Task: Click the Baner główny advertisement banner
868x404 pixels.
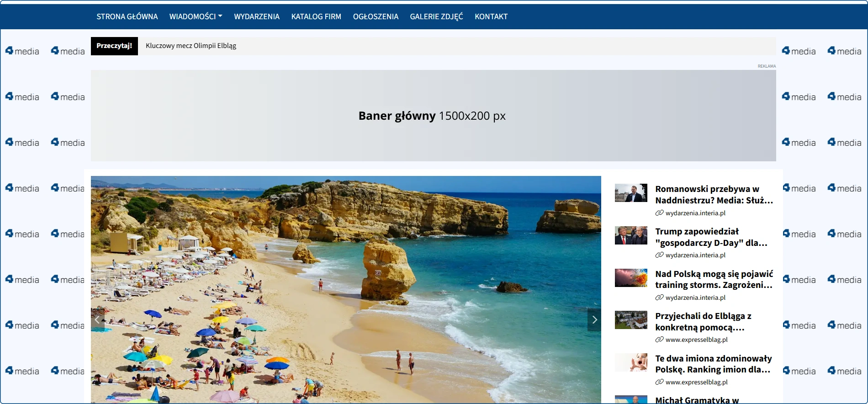Action: pos(433,116)
